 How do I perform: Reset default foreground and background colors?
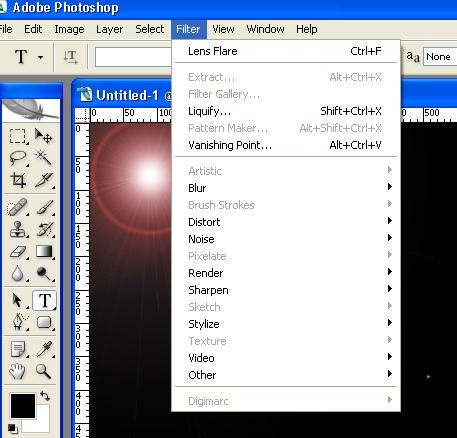[x=12, y=428]
